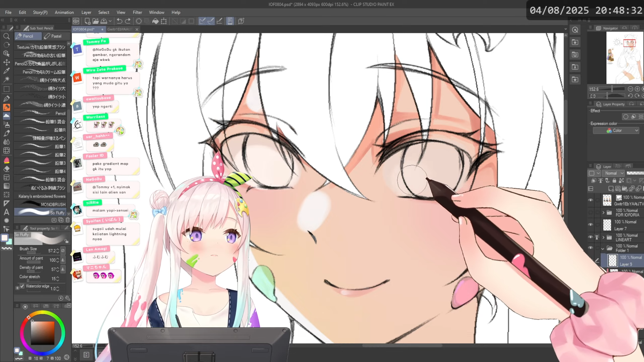
Task: Click the Save icon in toolbar
Action: click(104, 21)
